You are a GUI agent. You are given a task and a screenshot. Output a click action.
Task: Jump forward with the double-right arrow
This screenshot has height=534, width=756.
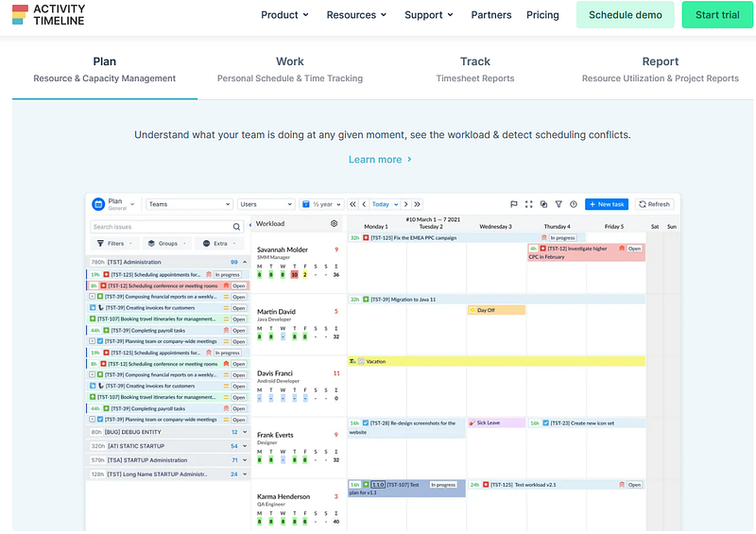pyautogui.click(x=417, y=204)
